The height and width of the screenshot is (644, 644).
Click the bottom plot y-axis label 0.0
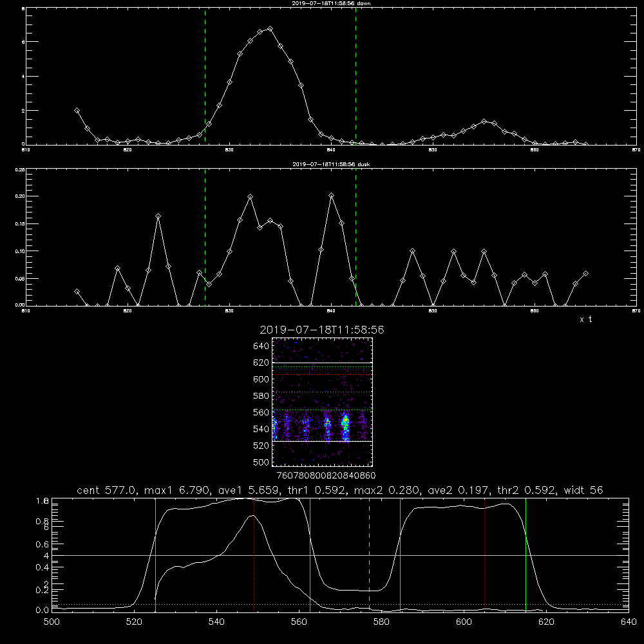43,611
